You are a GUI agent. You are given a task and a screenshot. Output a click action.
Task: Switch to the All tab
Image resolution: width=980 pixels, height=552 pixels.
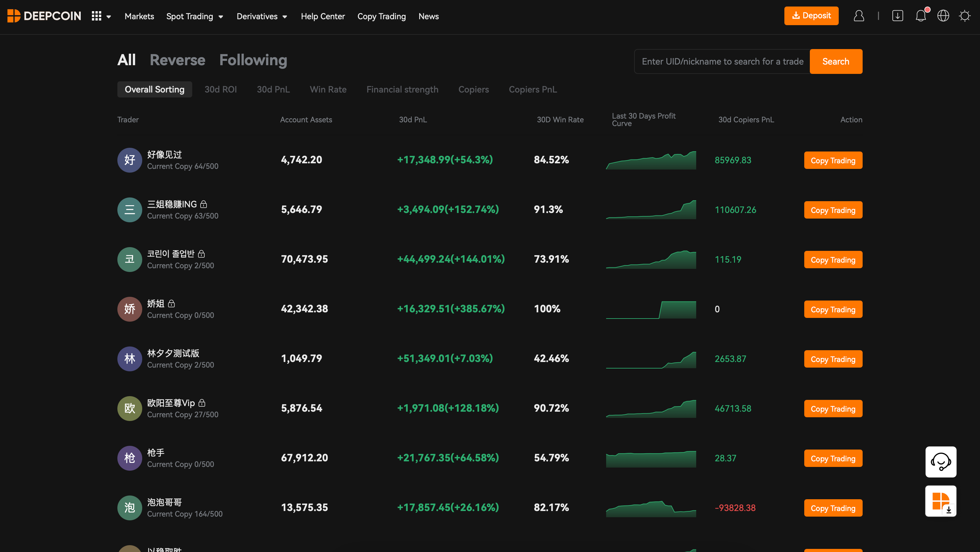(x=126, y=60)
